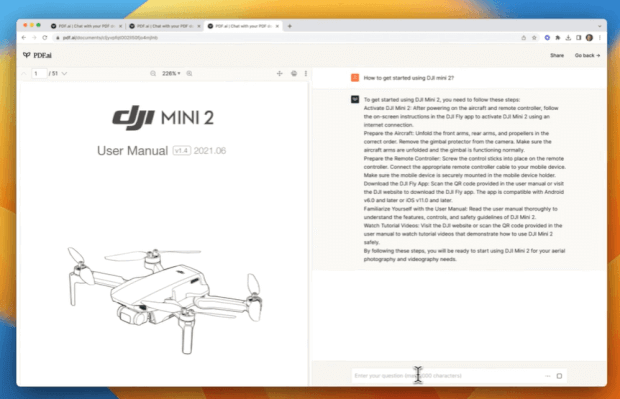Go to the next PDF page
This screenshot has width=620, height=399.
point(64,74)
